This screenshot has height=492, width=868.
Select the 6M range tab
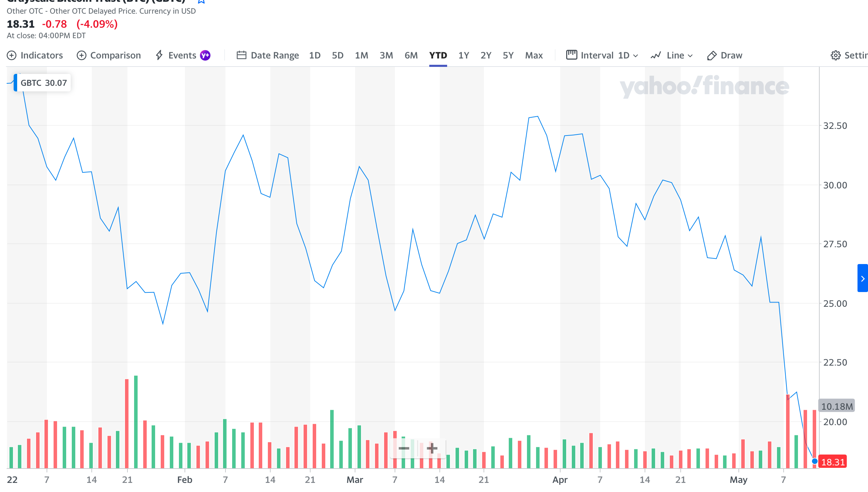[x=411, y=55]
